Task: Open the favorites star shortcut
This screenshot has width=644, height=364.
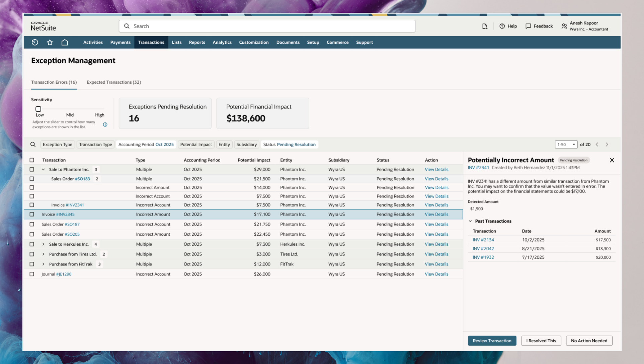Action: coord(50,42)
